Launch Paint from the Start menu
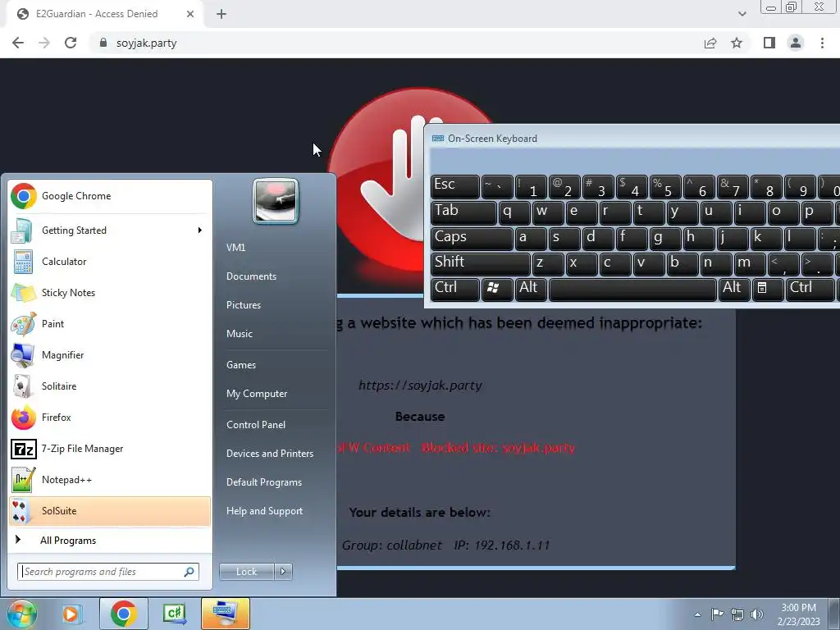 tap(110, 323)
